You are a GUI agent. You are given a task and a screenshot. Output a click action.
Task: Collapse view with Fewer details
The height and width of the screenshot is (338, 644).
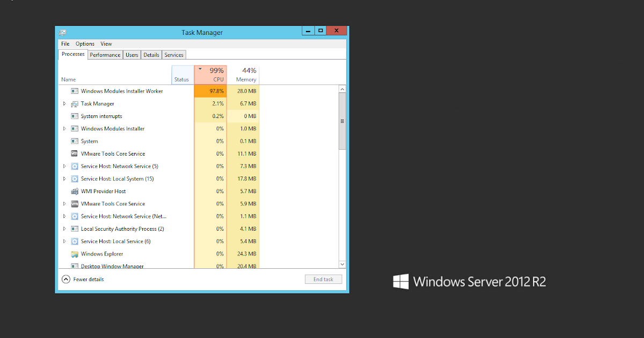[83, 279]
